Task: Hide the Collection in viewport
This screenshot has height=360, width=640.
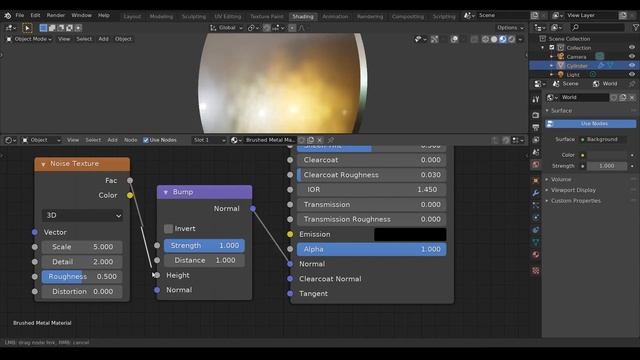Action: point(632,48)
